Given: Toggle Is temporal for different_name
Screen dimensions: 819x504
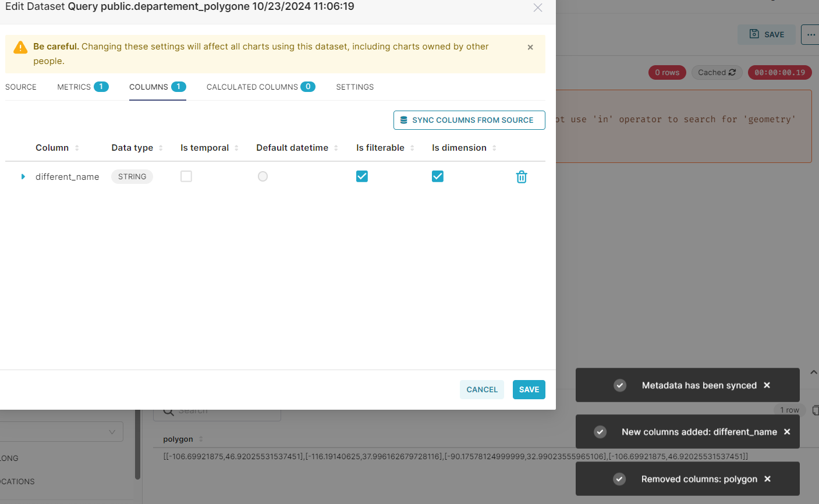Looking at the screenshot, I should click(x=186, y=176).
